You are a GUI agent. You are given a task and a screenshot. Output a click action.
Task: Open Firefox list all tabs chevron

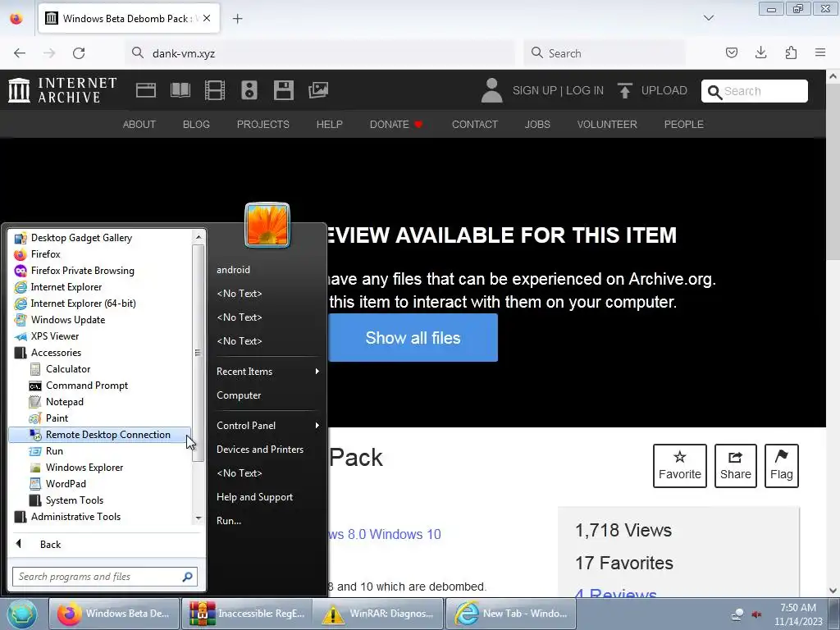point(708,18)
